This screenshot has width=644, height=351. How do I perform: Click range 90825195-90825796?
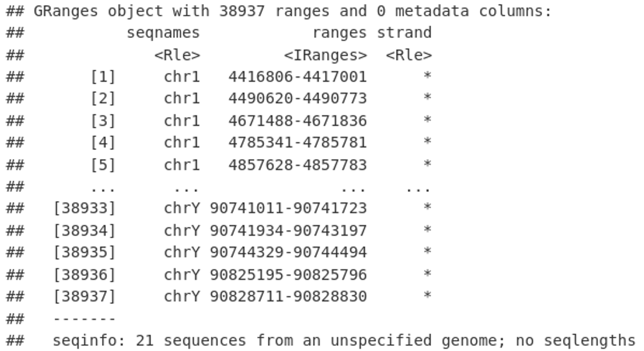pos(289,275)
